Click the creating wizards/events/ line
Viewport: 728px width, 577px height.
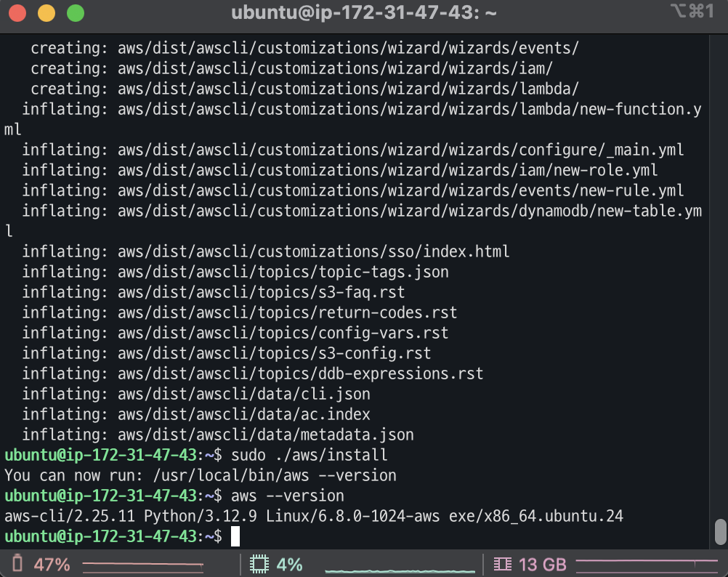point(305,48)
